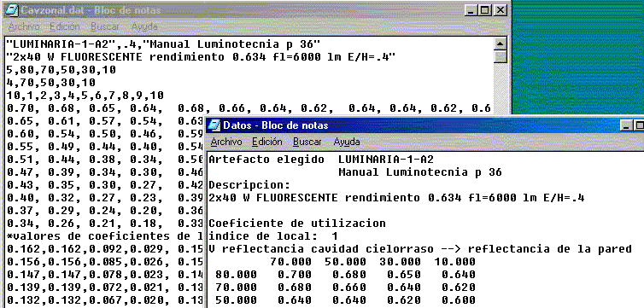Screen dimensions: 644x308
Task: Click the "reflectancia cavidad cielorraso" line in Datos
Action: pos(420,249)
